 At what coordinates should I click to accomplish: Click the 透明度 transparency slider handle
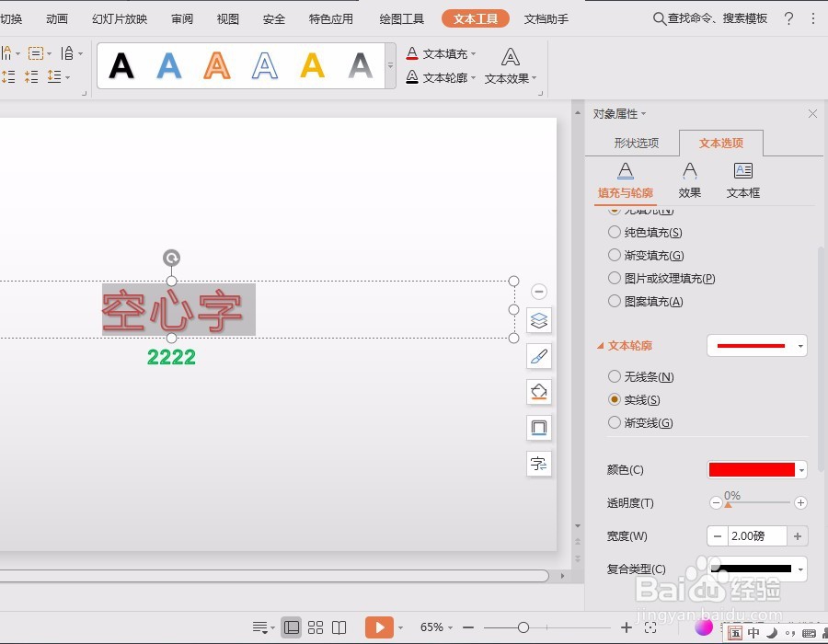pyautogui.click(x=729, y=505)
